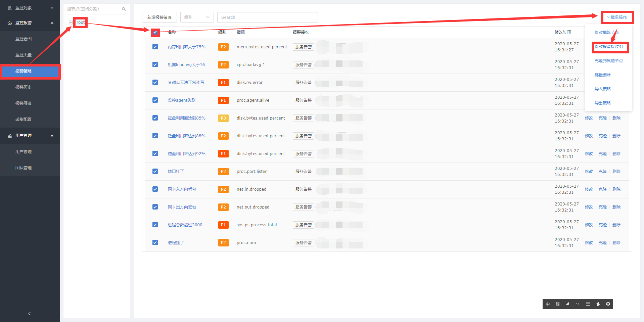Click the 新增报警策略 button
644x322 pixels.
(159, 17)
